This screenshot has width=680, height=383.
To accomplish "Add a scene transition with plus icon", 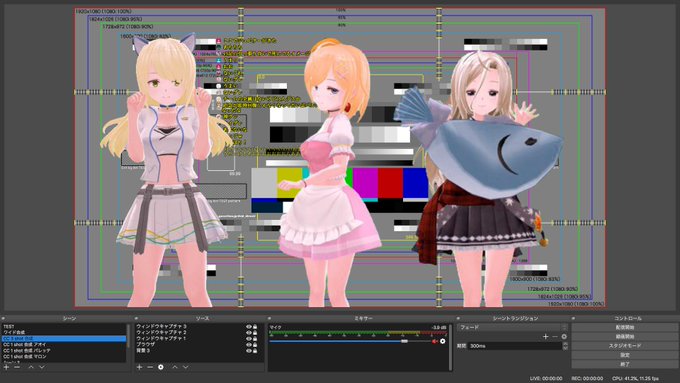I will tap(546, 337).
